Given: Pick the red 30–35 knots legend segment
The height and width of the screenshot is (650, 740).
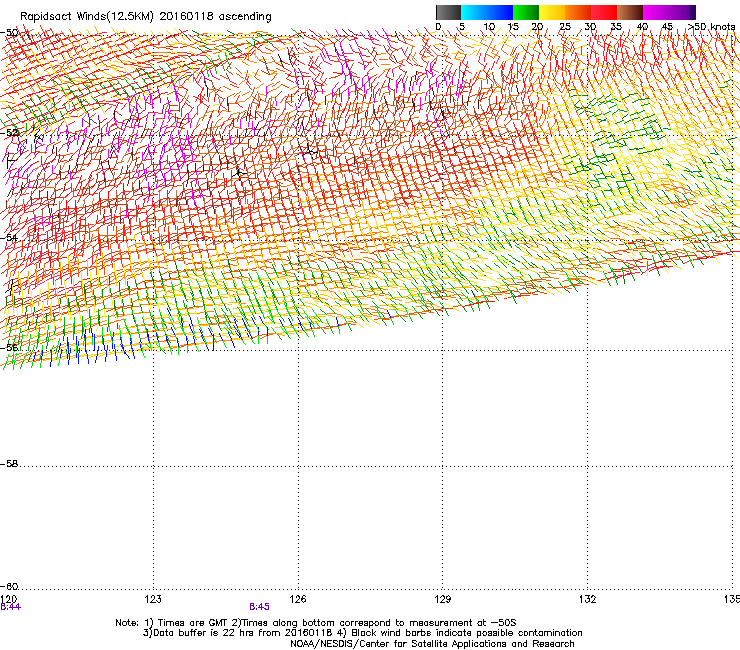Looking at the screenshot, I should (604, 13).
